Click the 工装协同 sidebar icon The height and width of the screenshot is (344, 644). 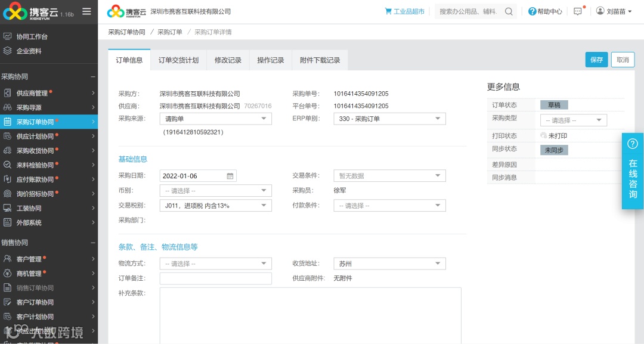point(7,207)
